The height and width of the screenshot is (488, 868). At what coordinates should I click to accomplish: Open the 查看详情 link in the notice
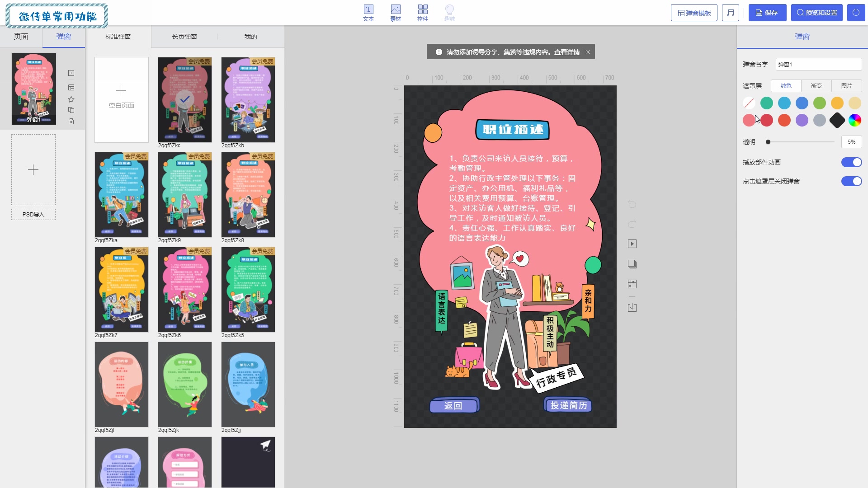pyautogui.click(x=567, y=52)
